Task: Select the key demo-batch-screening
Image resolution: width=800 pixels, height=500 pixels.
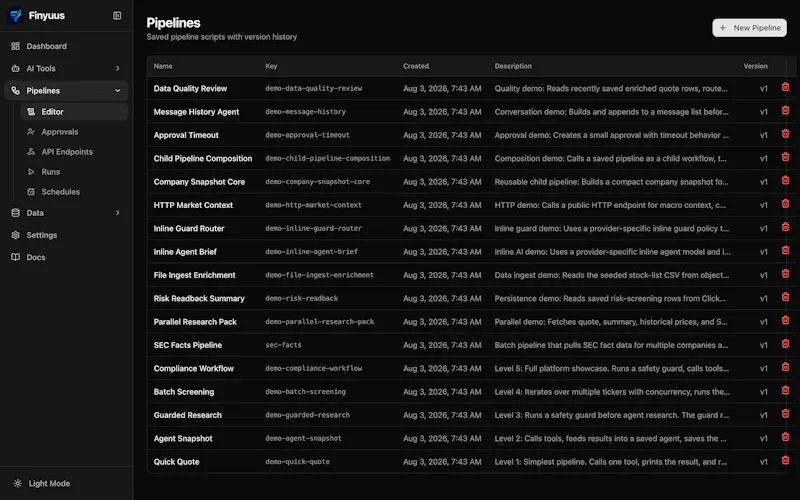Action: click(x=305, y=392)
